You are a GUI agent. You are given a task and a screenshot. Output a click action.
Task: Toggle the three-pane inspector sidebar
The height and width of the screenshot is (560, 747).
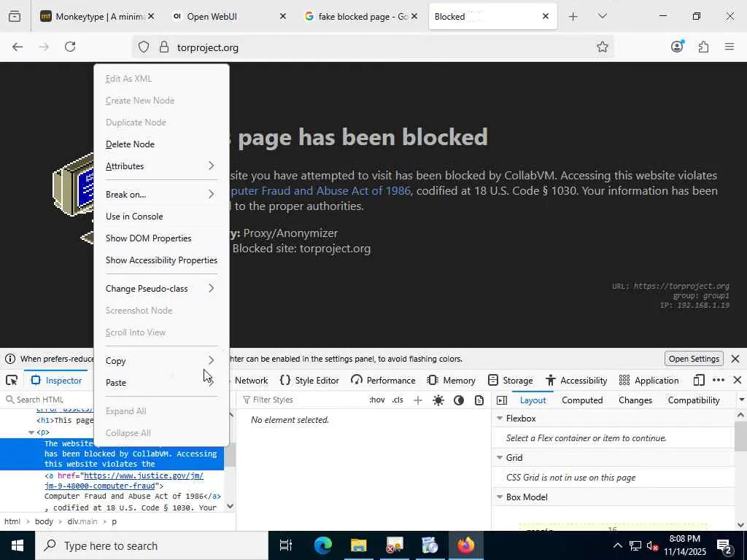click(502, 400)
